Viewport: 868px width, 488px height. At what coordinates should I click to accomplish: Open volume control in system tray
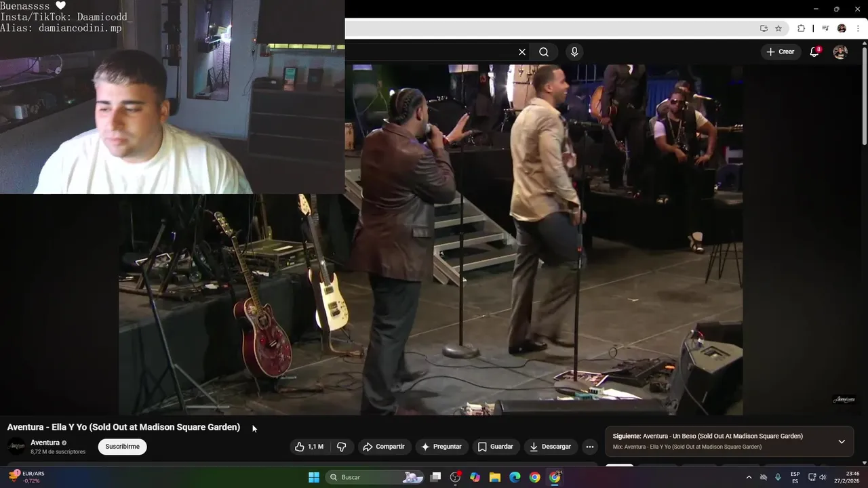point(823,477)
